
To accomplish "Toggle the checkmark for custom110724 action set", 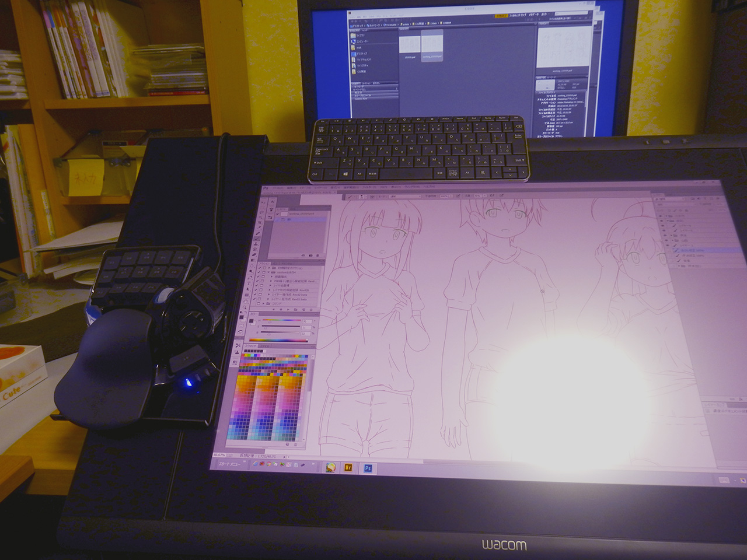I will [259, 272].
